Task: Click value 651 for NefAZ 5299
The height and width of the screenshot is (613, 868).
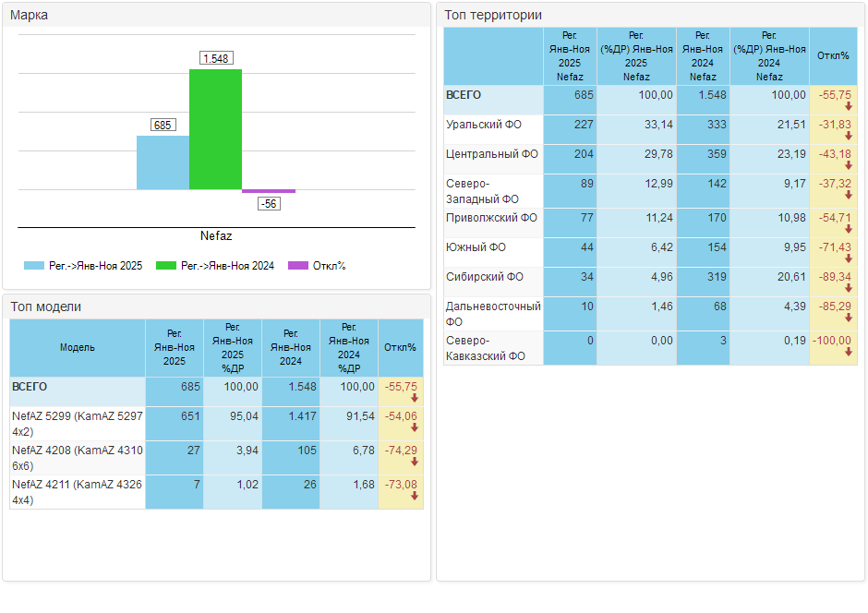Action: 190,416
